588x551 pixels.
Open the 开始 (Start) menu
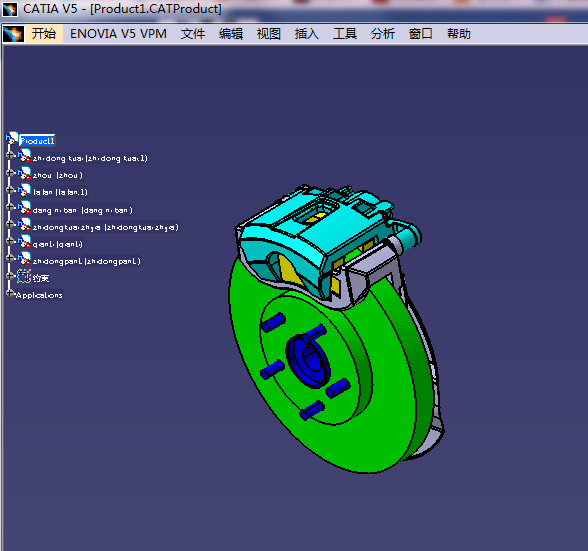tap(44, 34)
